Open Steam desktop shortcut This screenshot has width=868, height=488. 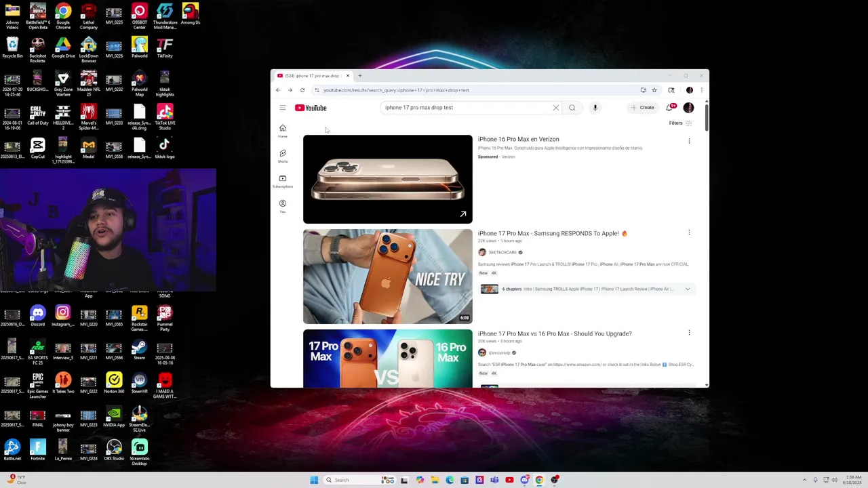coord(139,350)
